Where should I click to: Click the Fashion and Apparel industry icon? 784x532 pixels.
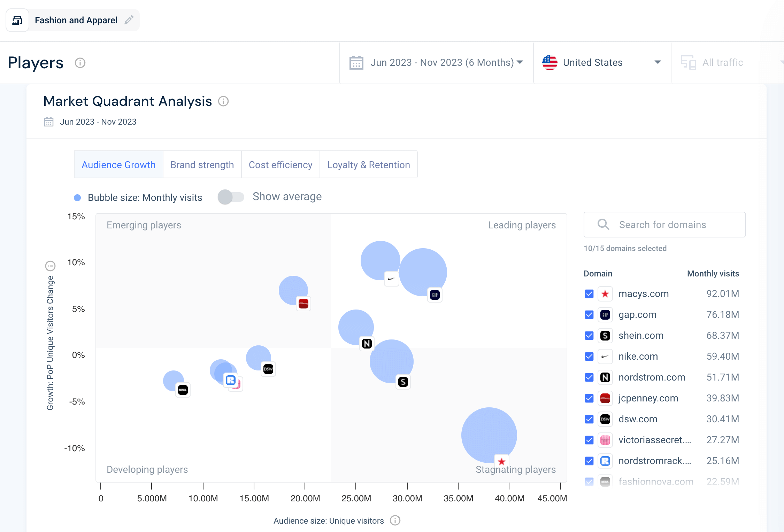[17, 21]
